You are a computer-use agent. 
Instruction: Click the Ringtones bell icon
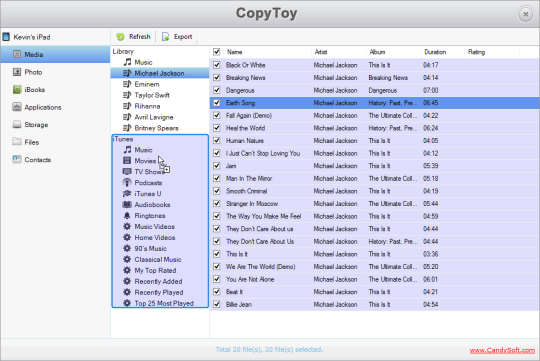127,216
